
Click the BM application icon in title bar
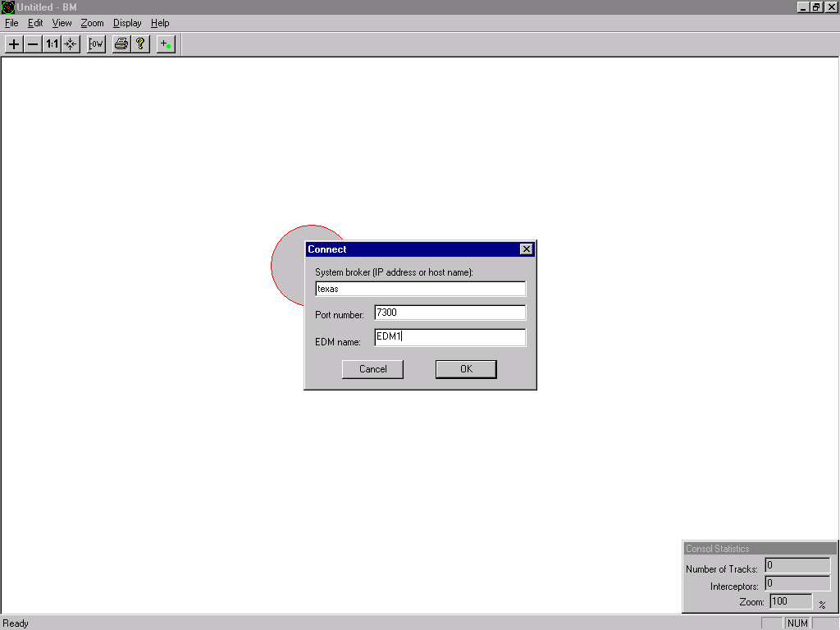pyautogui.click(x=8, y=7)
